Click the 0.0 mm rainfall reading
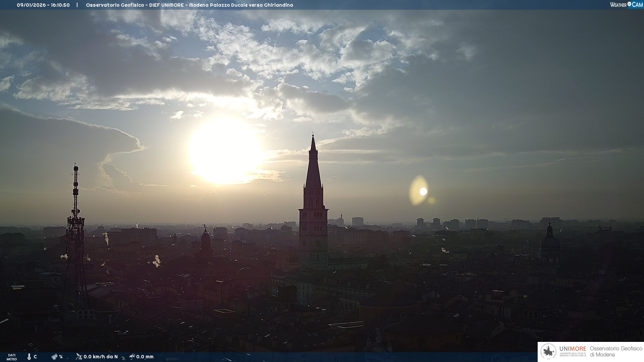This screenshot has height=362, width=644. [145, 357]
